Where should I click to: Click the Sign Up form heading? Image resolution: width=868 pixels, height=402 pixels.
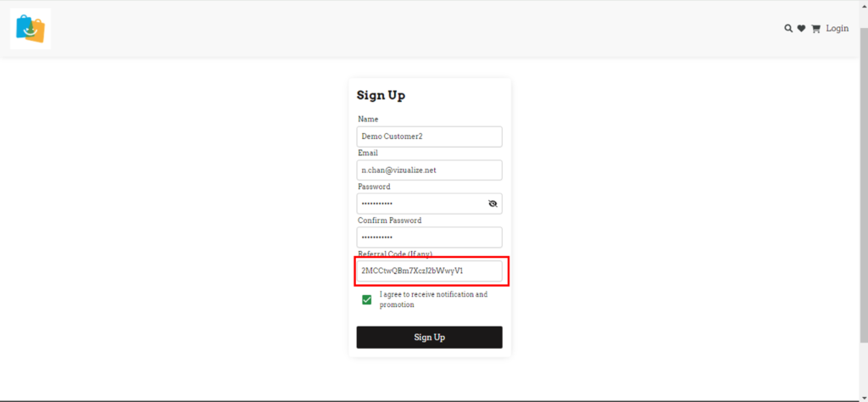pyautogui.click(x=381, y=95)
